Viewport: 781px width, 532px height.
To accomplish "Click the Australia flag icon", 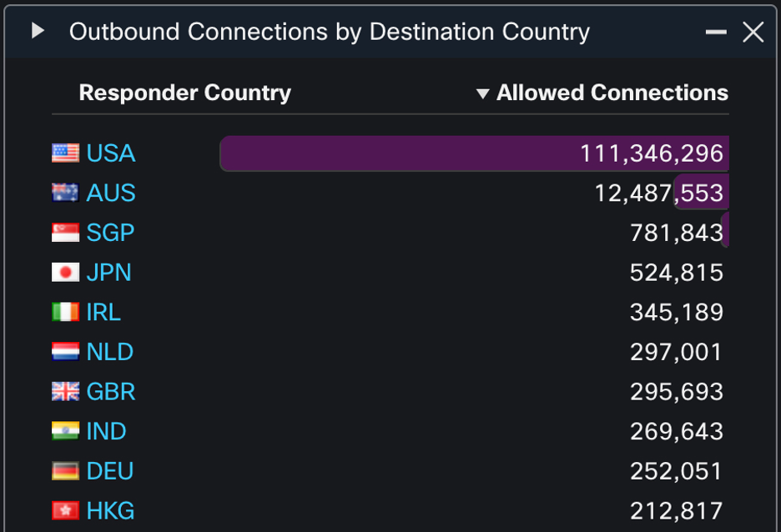I will [x=65, y=193].
